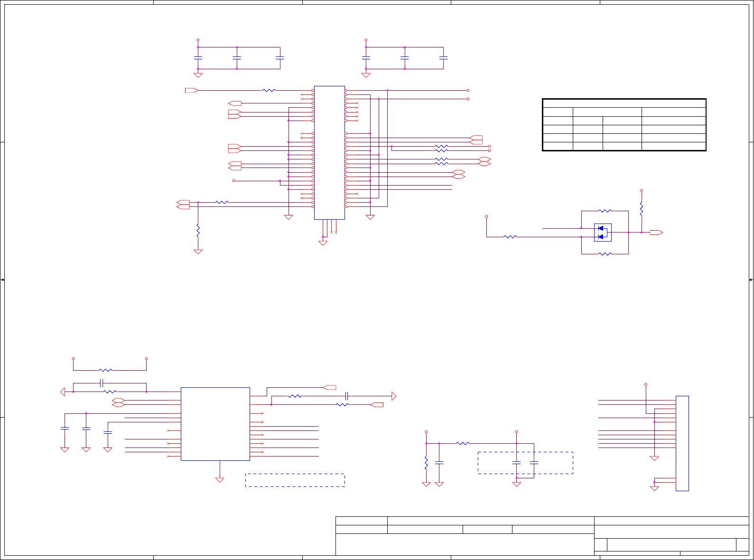The height and width of the screenshot is (560, 754).
Task: Click the vertical pull-up resistor near diode output
Action: pos(642,209)
